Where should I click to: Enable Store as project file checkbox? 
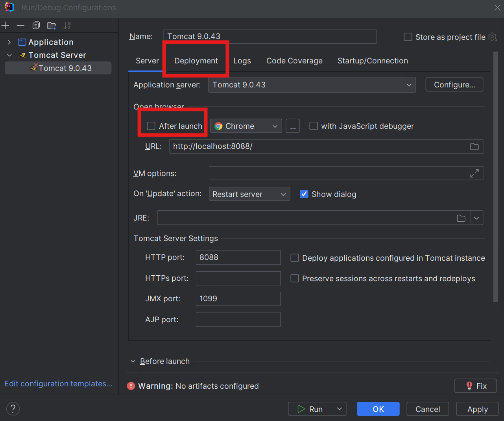coord(408,37)
